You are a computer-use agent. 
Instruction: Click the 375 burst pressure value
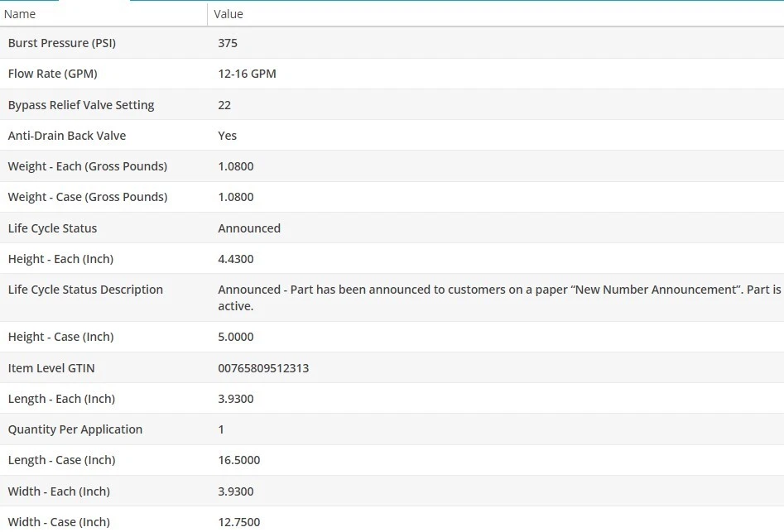click(x=228, y=43)
